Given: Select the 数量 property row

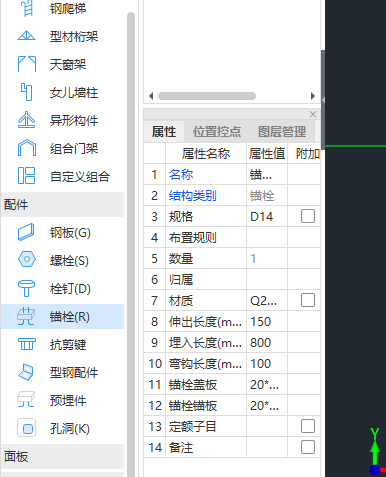Looking at the screenshot, I should point(232,258).
